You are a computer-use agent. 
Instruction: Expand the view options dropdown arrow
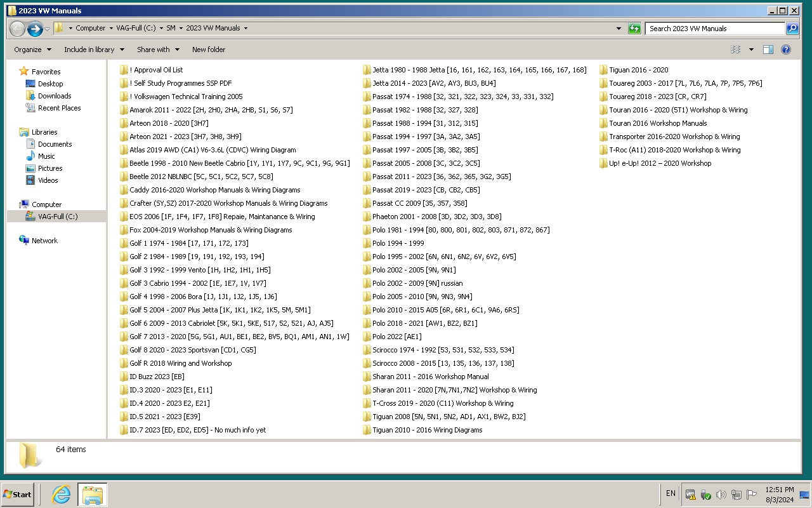coord(751,50)
